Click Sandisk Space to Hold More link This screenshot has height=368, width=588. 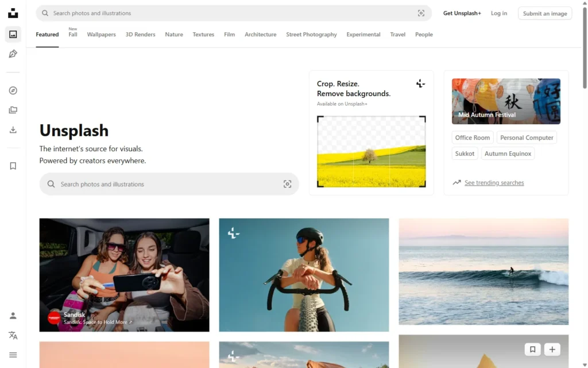(98, 322)
